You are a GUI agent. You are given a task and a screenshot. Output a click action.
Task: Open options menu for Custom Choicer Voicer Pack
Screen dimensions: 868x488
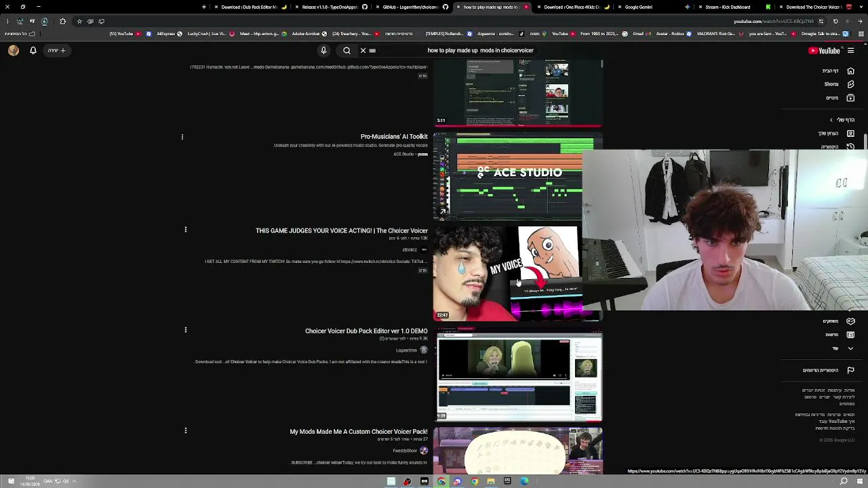tap(185, 430)
